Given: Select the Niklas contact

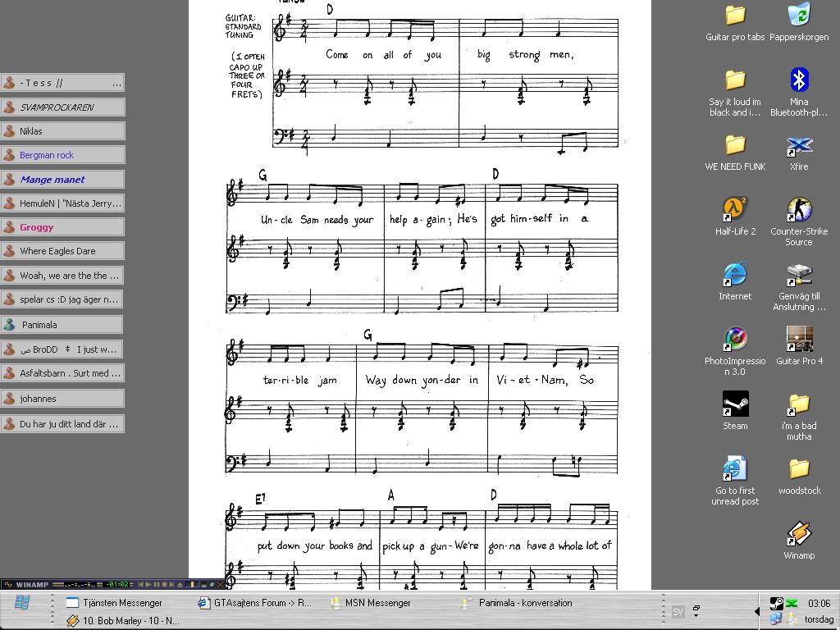Looking at the screenshot, I should [62, 131].
